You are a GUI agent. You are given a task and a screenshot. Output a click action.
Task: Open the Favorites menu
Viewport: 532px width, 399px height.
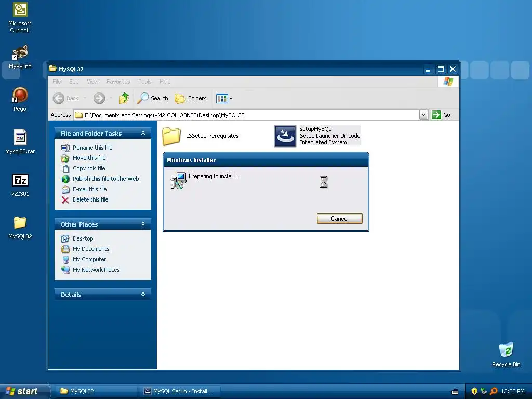click(118, 82)
